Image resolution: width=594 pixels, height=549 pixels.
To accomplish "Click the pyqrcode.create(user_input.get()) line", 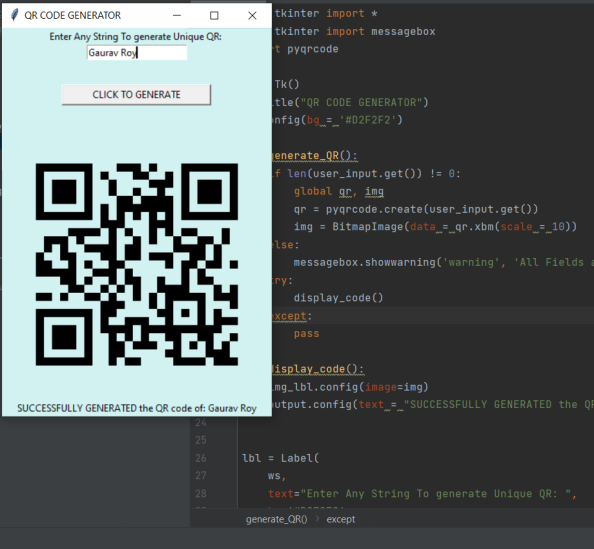I will coord(416,209).
